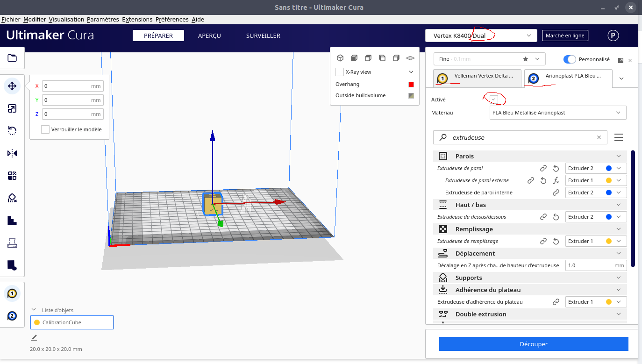642x364 pixels.
Task: Select extruder 2 button in left toolbar
Action: click(x=12, y=316)
